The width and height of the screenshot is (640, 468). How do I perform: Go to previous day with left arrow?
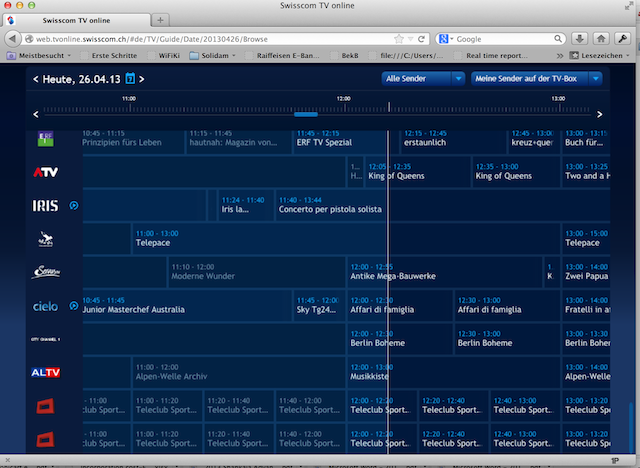click(x=36, y=79)
